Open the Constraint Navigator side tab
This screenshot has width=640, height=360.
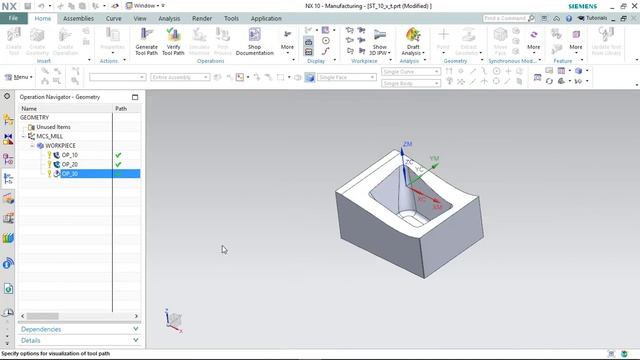8,139
